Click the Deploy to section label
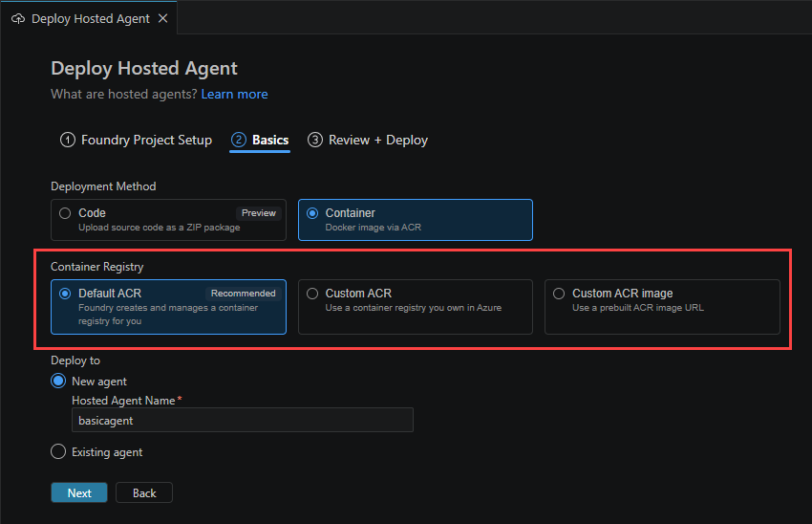 75,360
